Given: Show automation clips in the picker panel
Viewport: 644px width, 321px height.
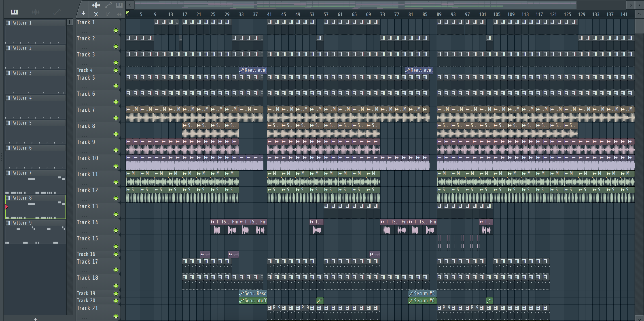Looking at the screenshot, I should pyautogui.click(x=57, y=12).
